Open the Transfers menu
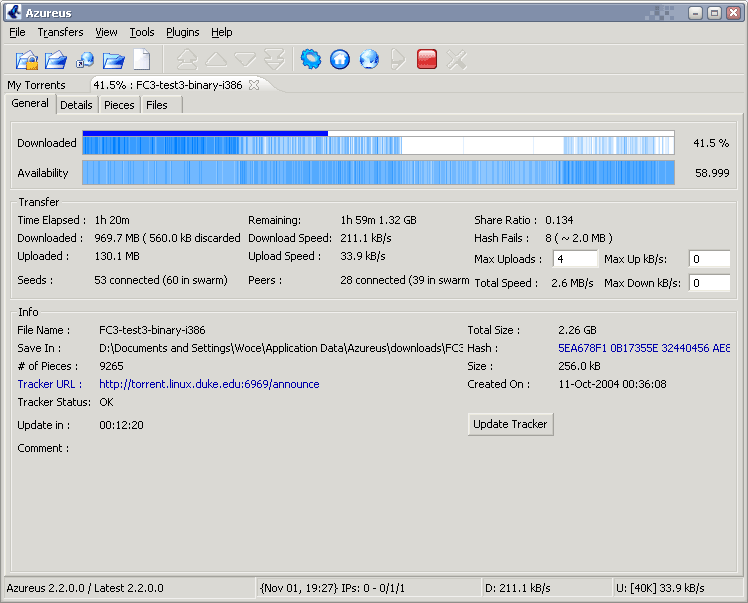 pos(61,32)
